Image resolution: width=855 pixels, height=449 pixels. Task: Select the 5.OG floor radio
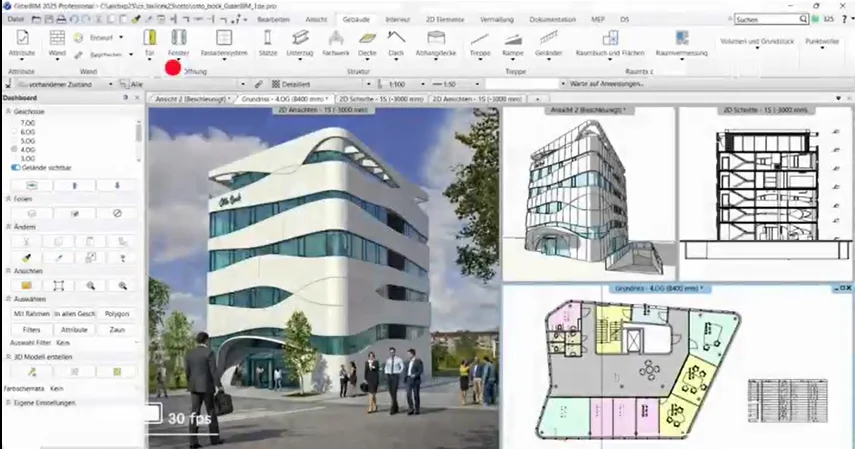pos(15,141)
